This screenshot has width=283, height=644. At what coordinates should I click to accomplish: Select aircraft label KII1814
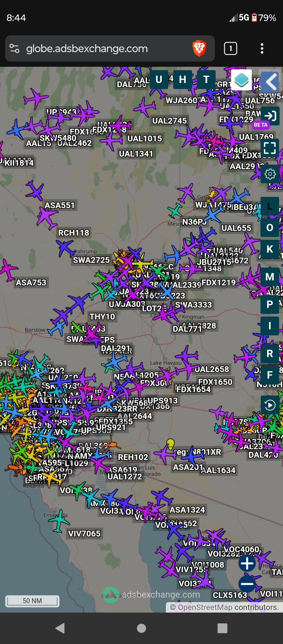pyautogui.click(x=19, y=163)
